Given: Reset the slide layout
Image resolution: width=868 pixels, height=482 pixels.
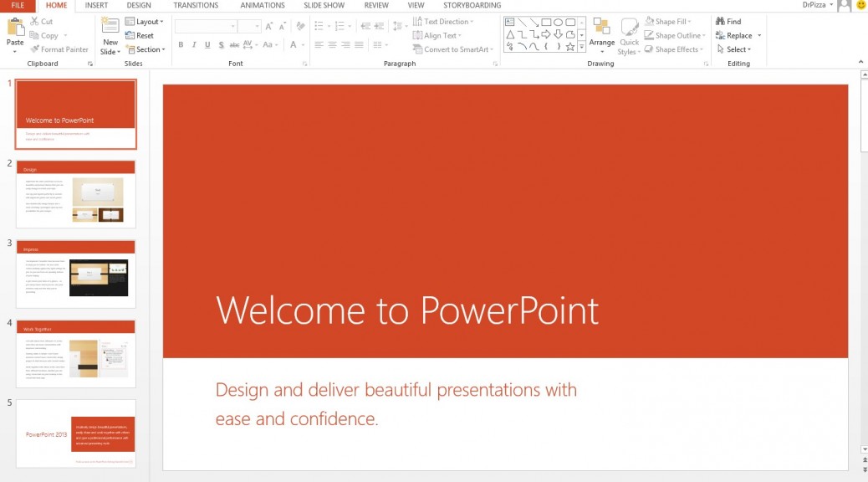Looking at the screenshot, I should [x=140, y=35].
